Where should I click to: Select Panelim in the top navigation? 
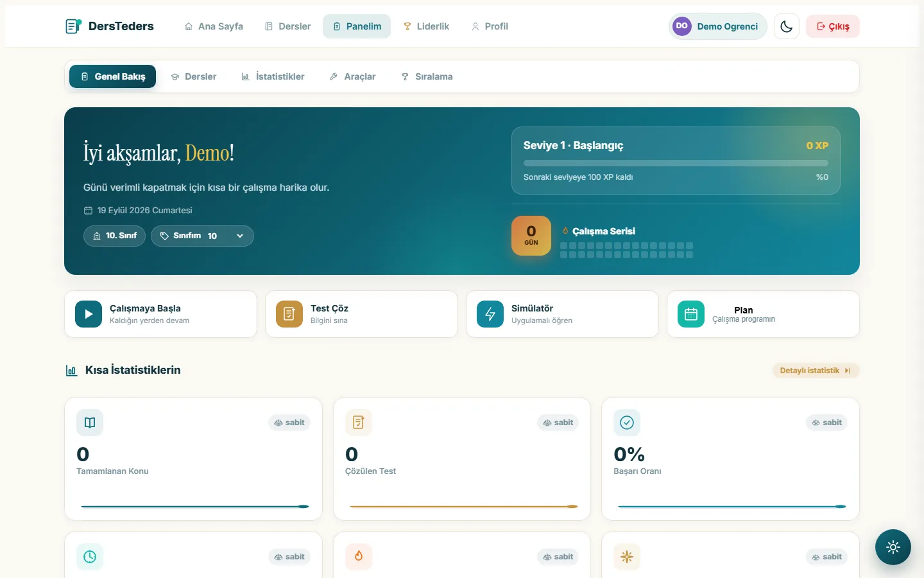coord(357,26)
